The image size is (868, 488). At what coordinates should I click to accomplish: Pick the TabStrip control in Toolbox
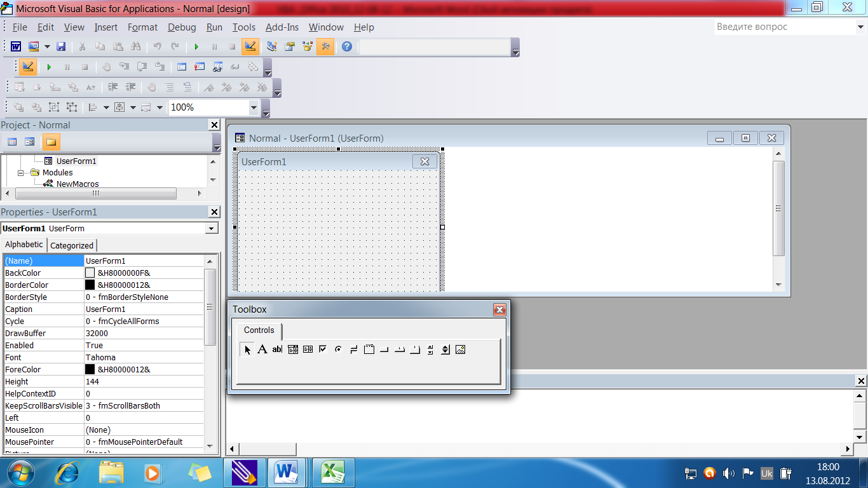[x=400, y=349]
